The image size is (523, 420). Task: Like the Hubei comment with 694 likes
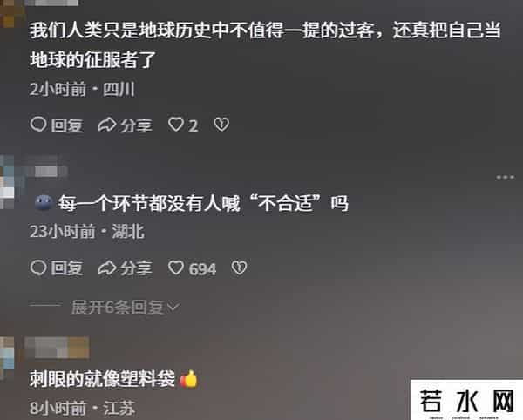(192, 268)
